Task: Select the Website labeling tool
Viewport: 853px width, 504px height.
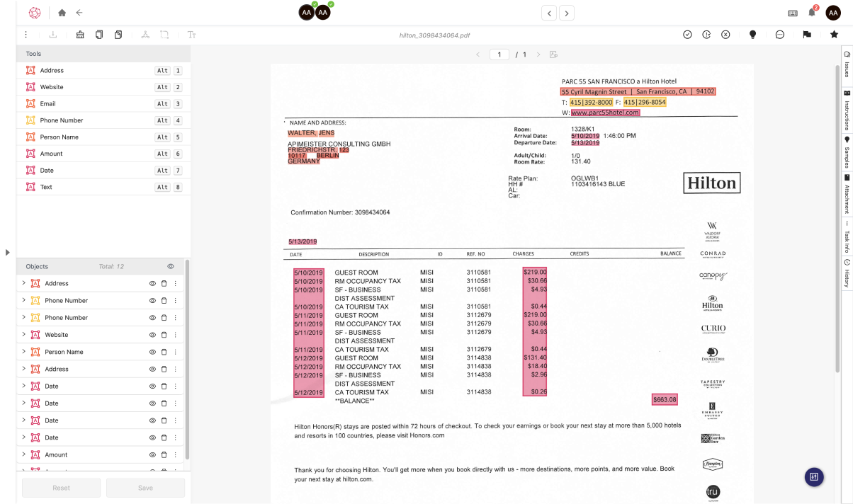Action: tap(103, 87)
